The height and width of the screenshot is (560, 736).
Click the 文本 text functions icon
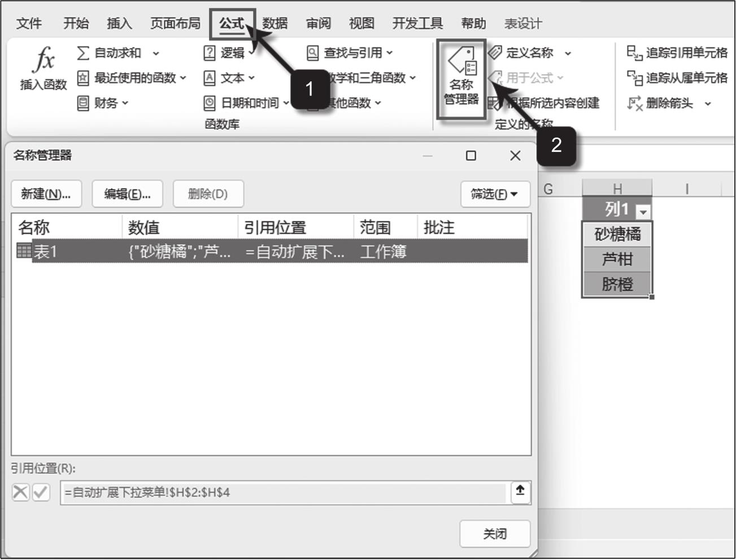pos(210,78)
